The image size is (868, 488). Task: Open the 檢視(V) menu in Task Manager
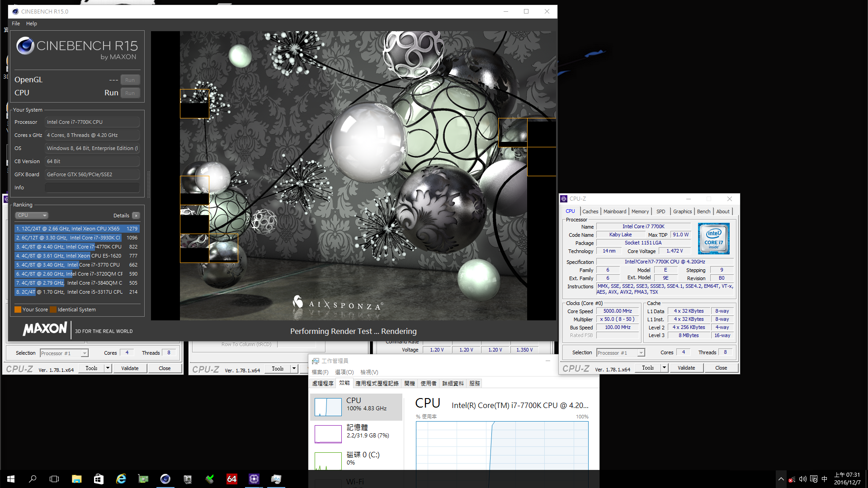(x=369, y=372)
